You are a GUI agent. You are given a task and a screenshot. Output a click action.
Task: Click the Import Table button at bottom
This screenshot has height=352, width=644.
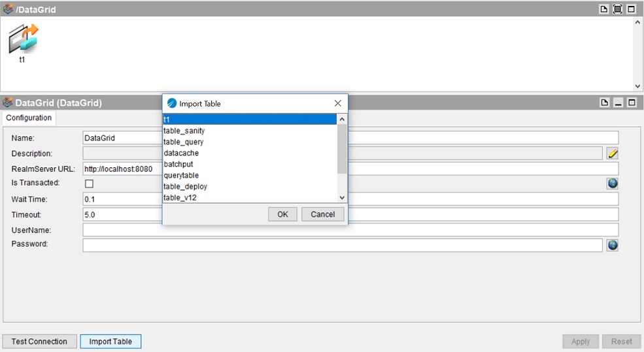point(110,342)
